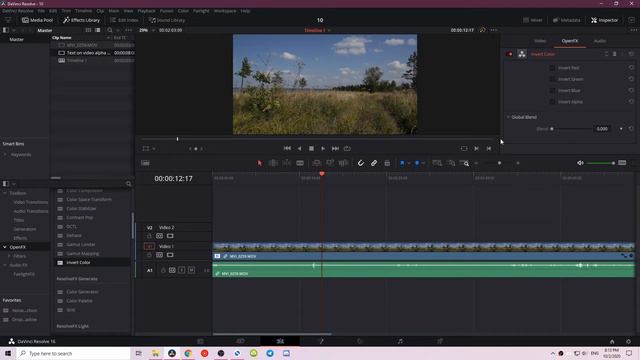Open the Sound Library panel
The height and width of the screenshot is (360, 640).
click(x=167, y=20)
